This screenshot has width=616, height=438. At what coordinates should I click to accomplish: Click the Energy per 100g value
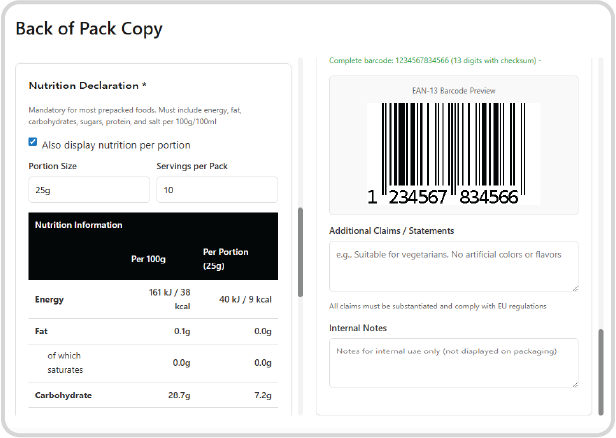pyautogui.click(x=168, y=299)
